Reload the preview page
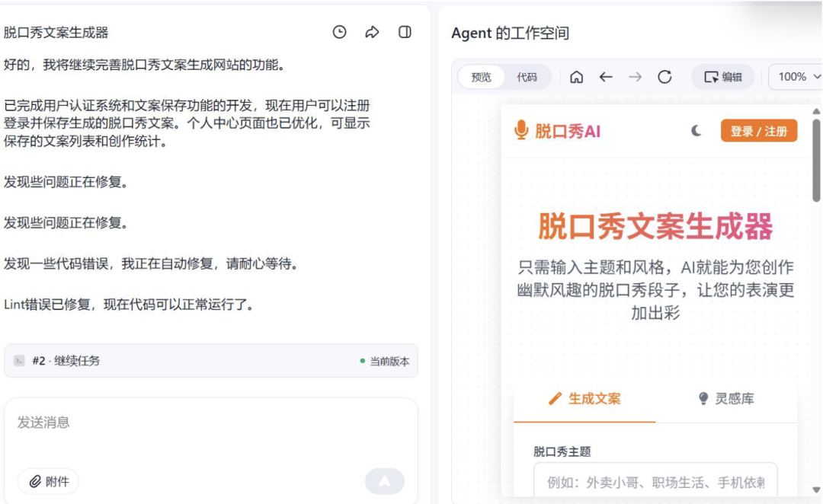The height and width of the screenshot is (504, 823). [664, 77]
